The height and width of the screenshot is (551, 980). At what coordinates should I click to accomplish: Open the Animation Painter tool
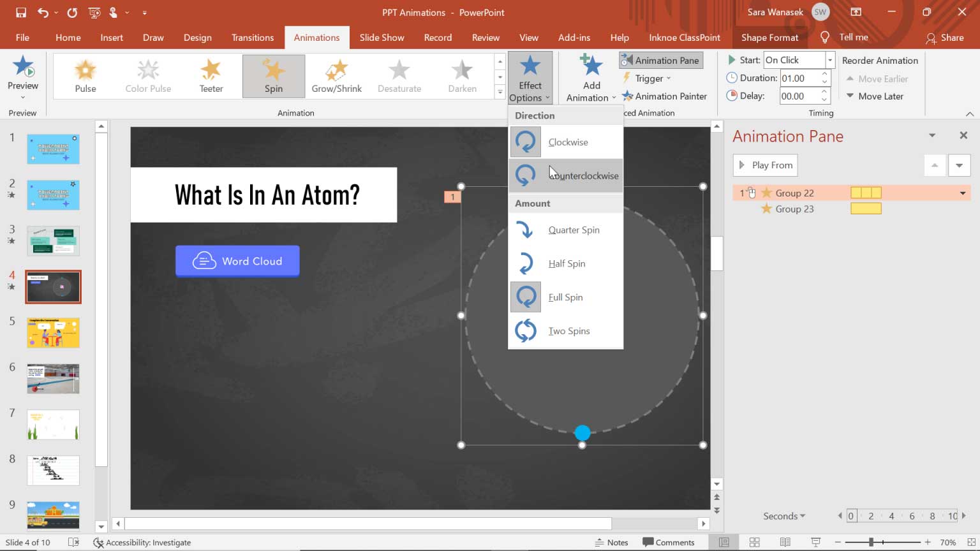click(x=665, y=96)
